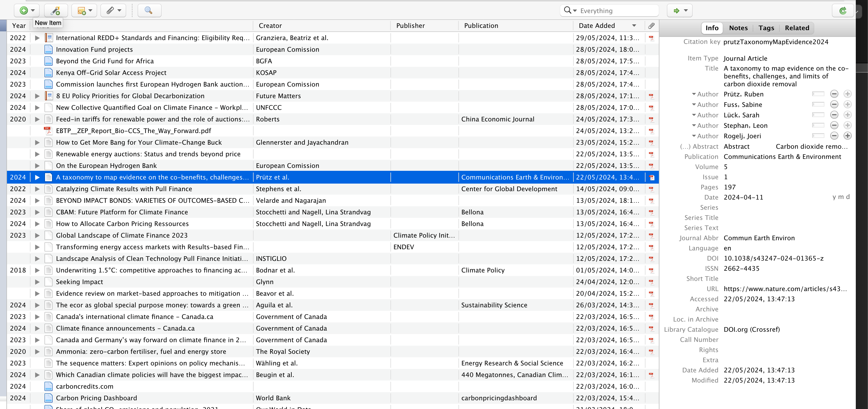Remove author Lück, Sarah with minus button
Image resolution: width=868 pixels, height=409 pixels.
pos(834,115)
